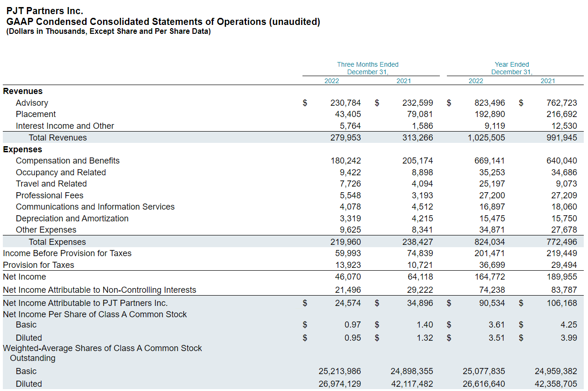Screen dimensions: 588x391
Task: Click the 'Interest Income and Other' label
Action: pyautogui.click(x=65, y=126)
